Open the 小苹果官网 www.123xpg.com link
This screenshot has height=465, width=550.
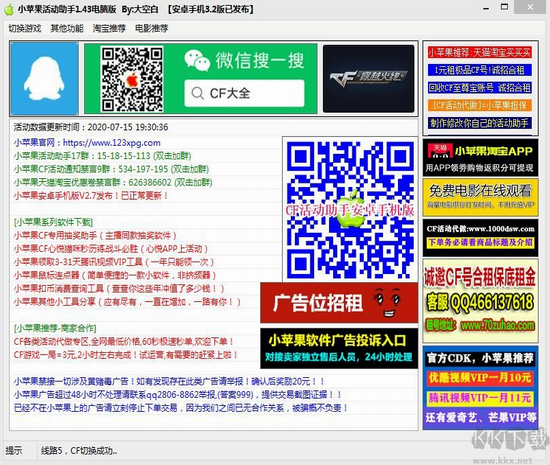click(x=87, y=143)
